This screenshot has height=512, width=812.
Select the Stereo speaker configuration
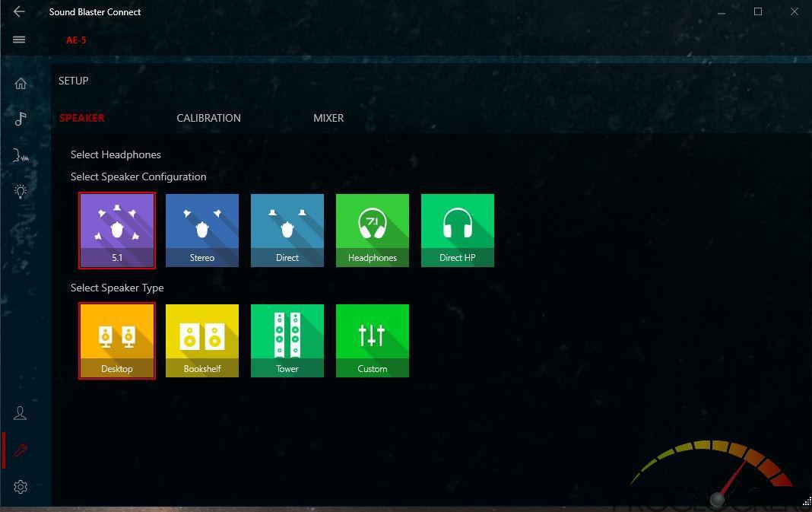pyautogui.click(x=202, y=231)
